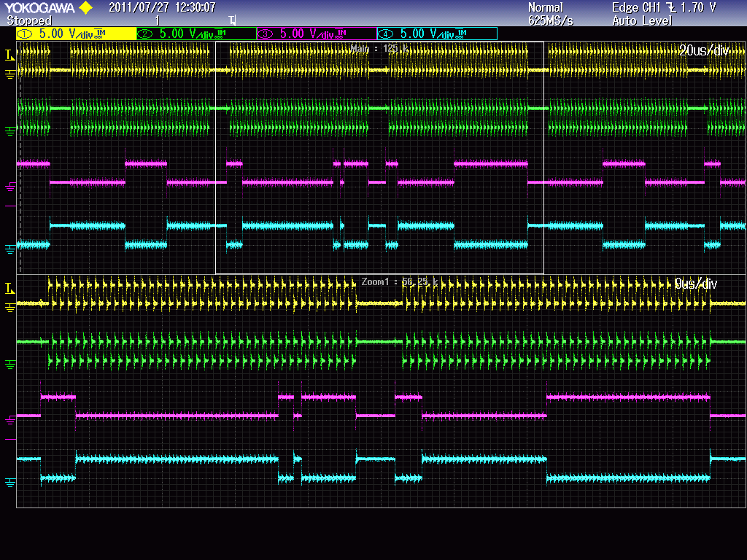Click the cyan CH4 ground marker in the zoom window
The height and width of the screenshot is (560, 747).
coord(9,482)
